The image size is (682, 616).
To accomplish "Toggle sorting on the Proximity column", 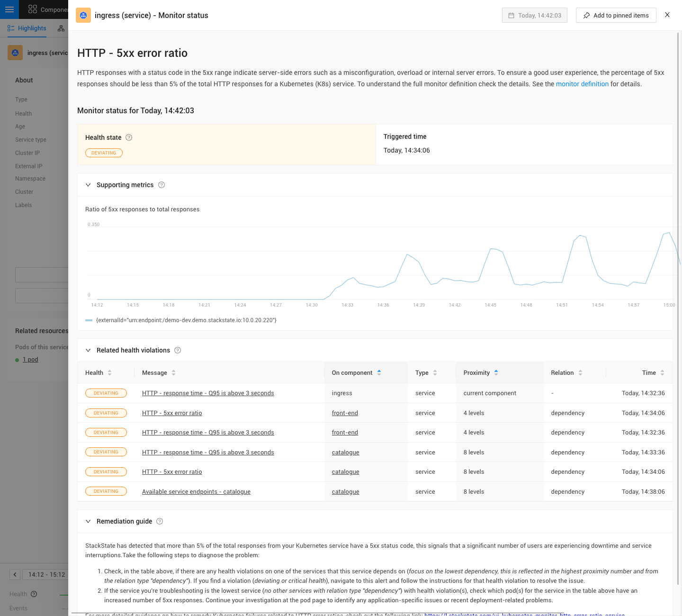I will [496, 372].
